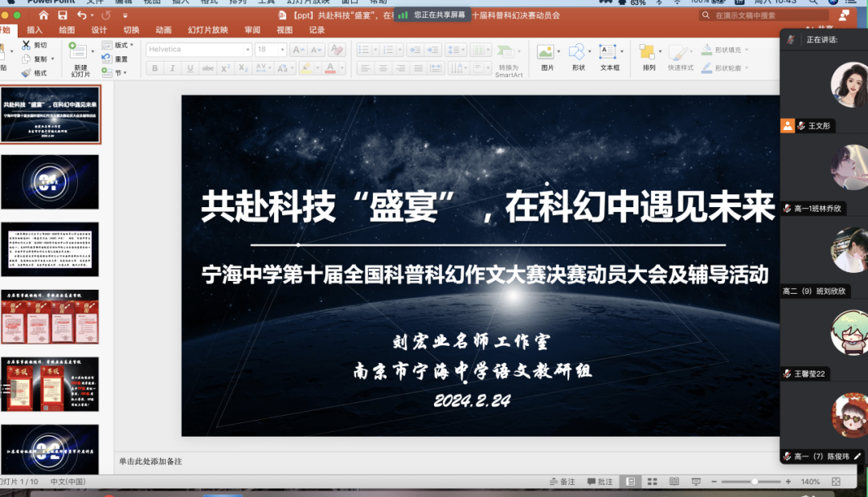Open the font color dropdown arrow

click(342, 68)
